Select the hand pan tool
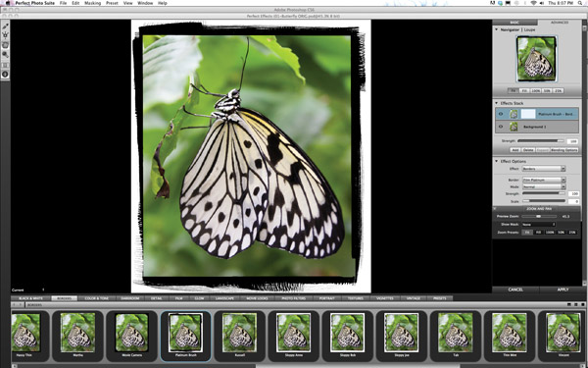 [5, 45]
